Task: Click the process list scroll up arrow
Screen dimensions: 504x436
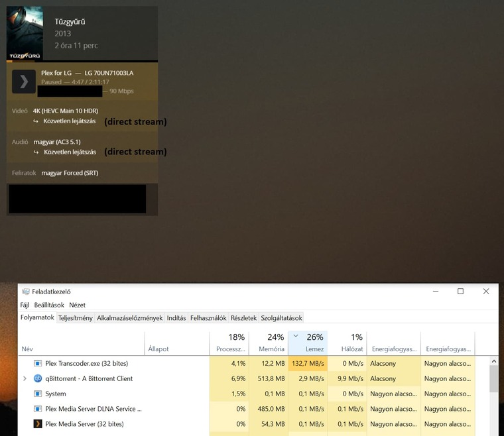Action: (x=494, y=361)
